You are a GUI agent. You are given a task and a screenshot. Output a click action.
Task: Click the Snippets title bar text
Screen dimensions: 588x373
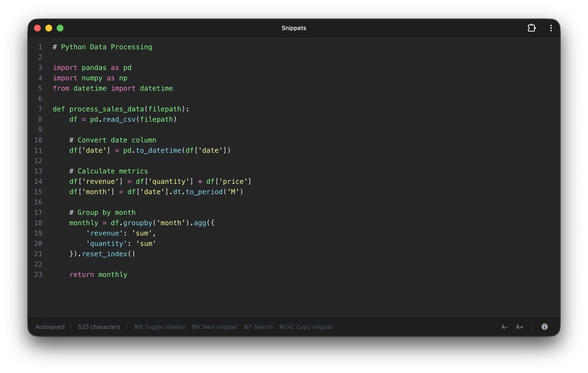coord(294,28)
